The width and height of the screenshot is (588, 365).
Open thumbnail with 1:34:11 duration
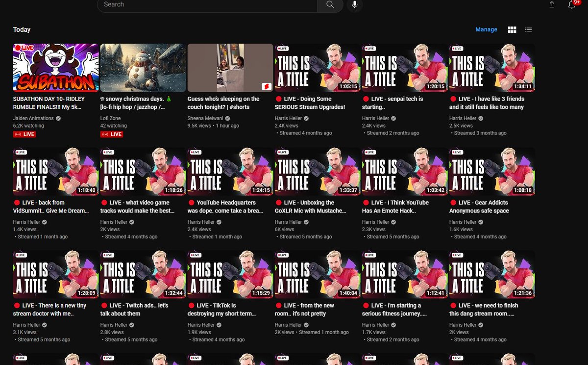coord(491,68)
